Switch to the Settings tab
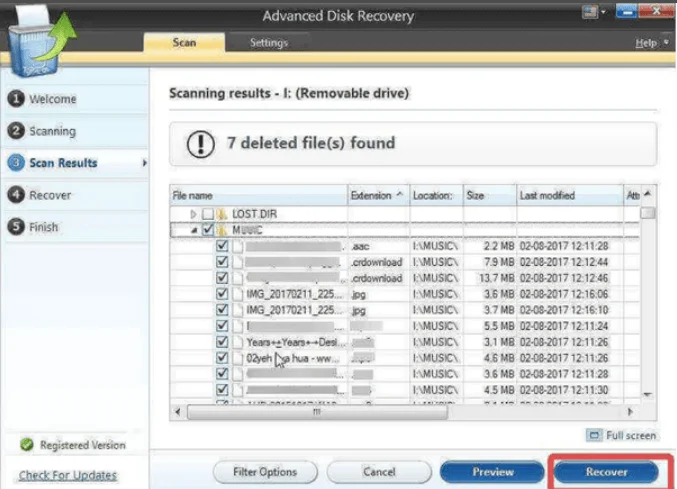This screenshot has height=489, width=677. coord(269,42)
